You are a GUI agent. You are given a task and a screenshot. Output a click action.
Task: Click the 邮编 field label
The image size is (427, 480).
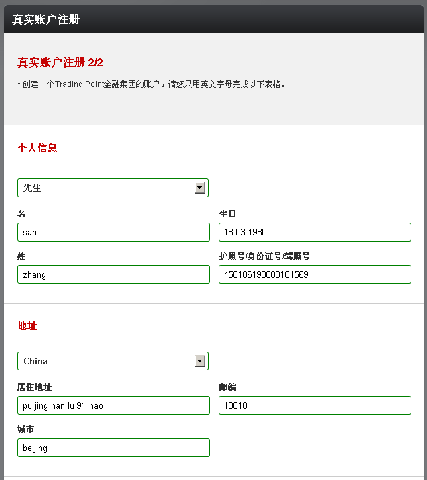coord(228,387)
